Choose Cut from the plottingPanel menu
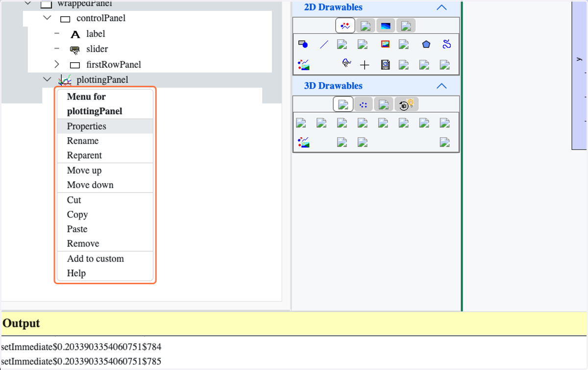The image size is (588, 370). tap(105, 200)
